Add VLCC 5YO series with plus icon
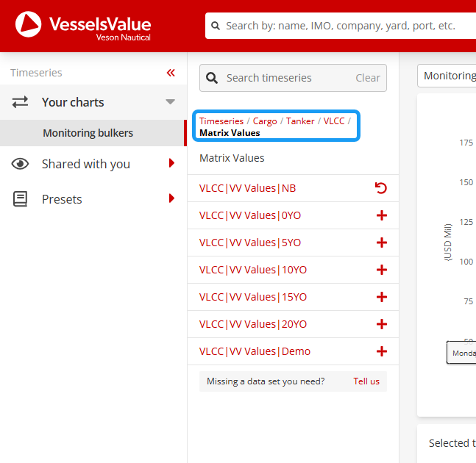 [x=381, y=243]
